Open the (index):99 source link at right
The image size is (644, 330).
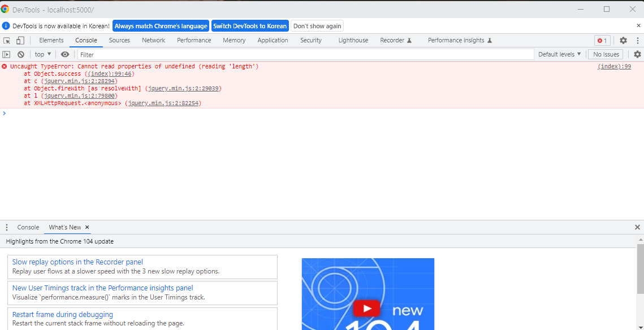click(x=614, y=67)
